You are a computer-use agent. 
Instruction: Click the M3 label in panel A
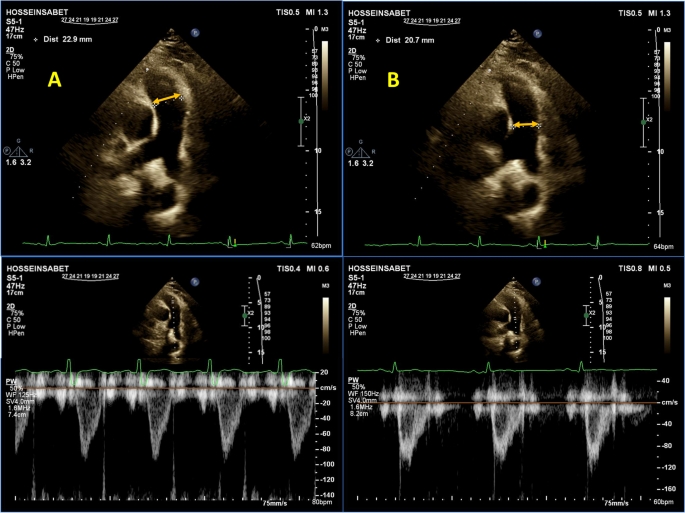325,30
